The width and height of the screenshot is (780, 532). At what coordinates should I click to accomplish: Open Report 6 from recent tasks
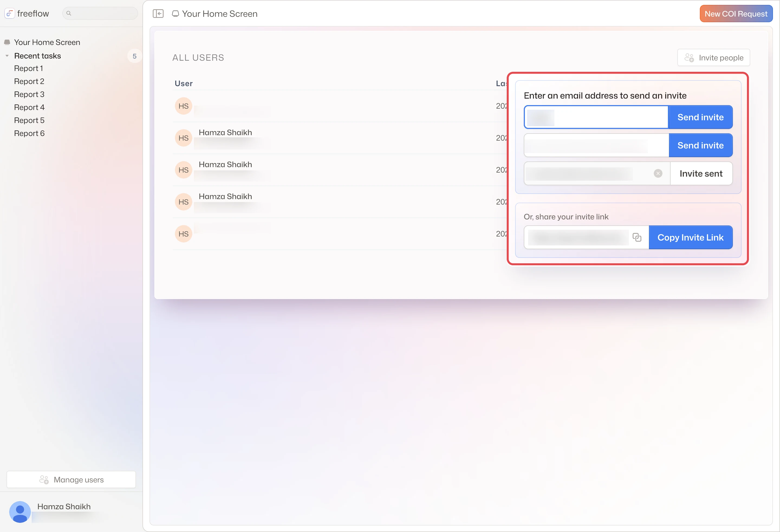point(29,133)
